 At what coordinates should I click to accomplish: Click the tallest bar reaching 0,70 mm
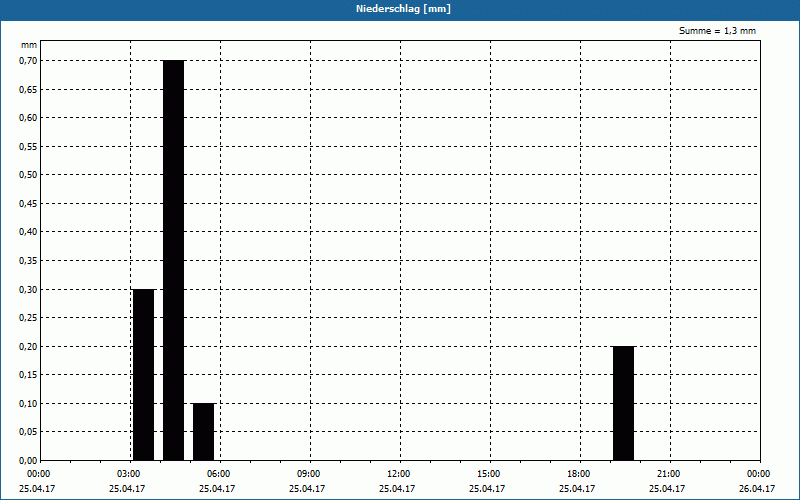[x=173, y=260]
